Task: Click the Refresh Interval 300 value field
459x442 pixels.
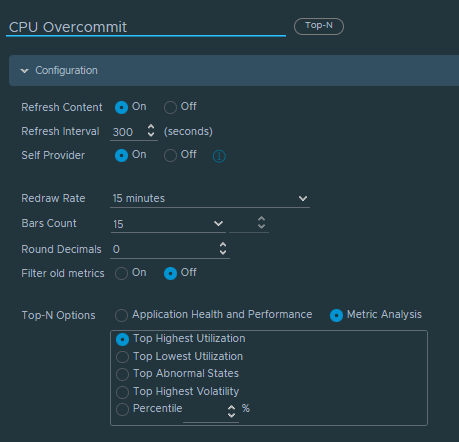Action: [128, 132]
